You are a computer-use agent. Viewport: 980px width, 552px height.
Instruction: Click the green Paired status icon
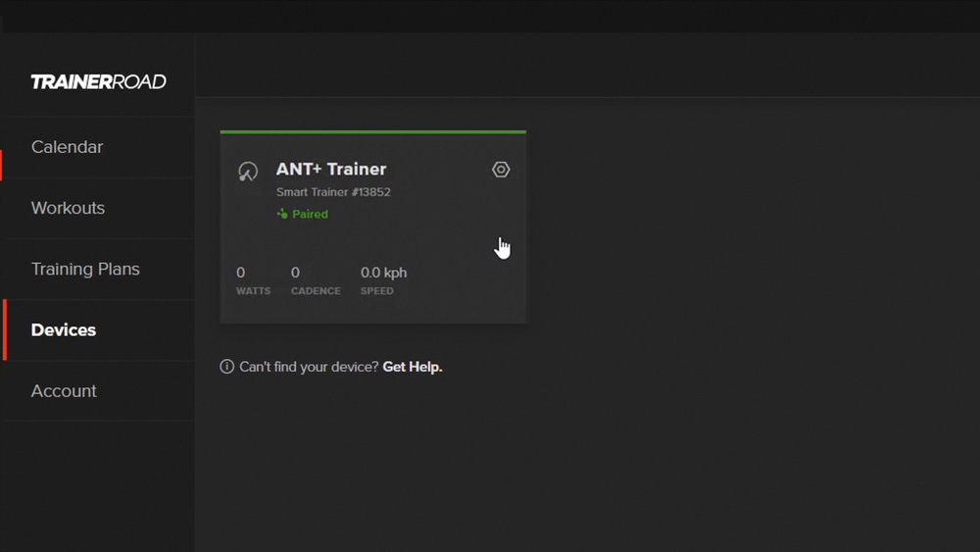(x=282, y=214)
